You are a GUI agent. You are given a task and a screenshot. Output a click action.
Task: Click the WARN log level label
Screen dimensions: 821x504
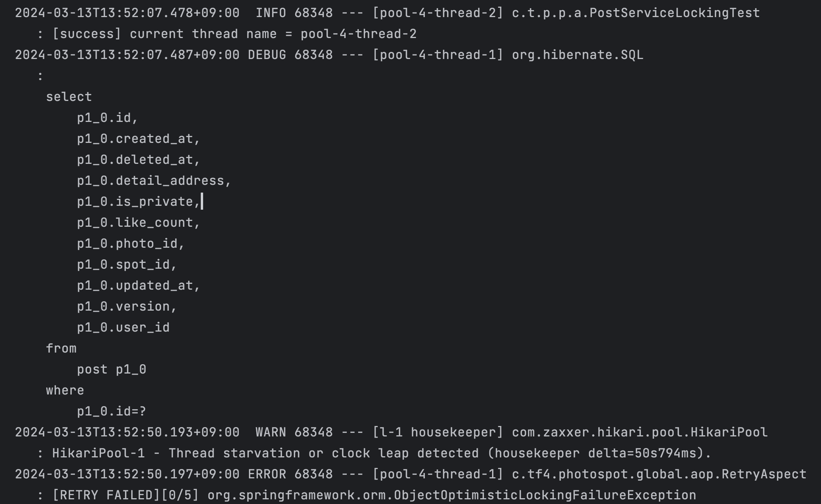pos(271,432)
